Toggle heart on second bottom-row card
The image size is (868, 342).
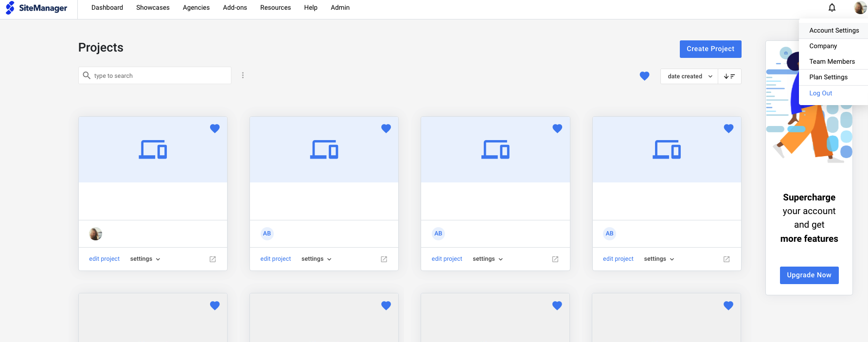tap(386, 306)
